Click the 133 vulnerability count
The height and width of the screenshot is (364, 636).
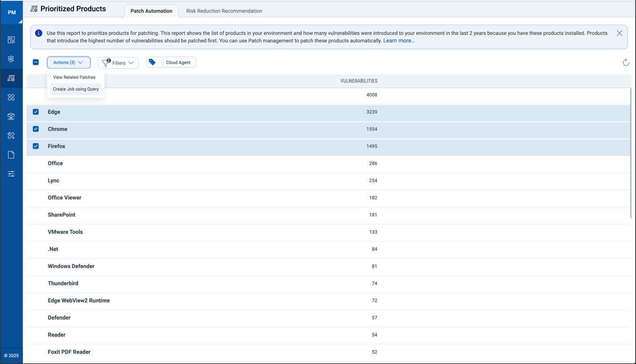[x=373, y=232]
